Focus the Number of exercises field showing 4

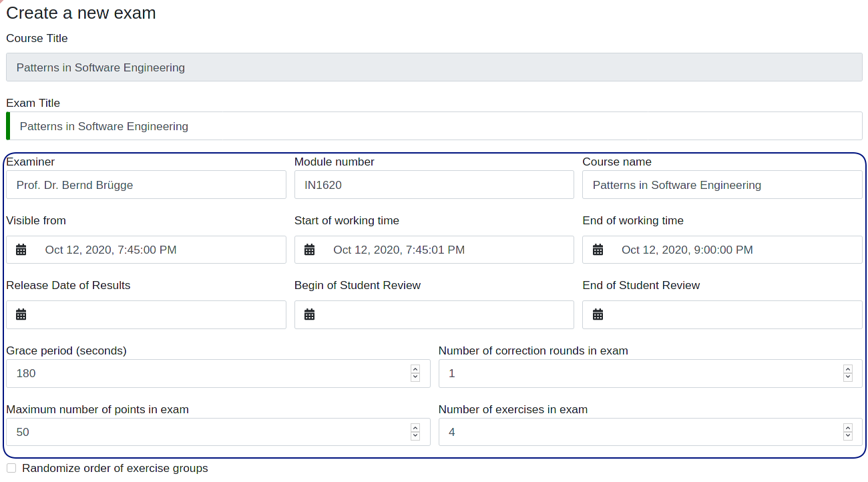click(650, 432)
